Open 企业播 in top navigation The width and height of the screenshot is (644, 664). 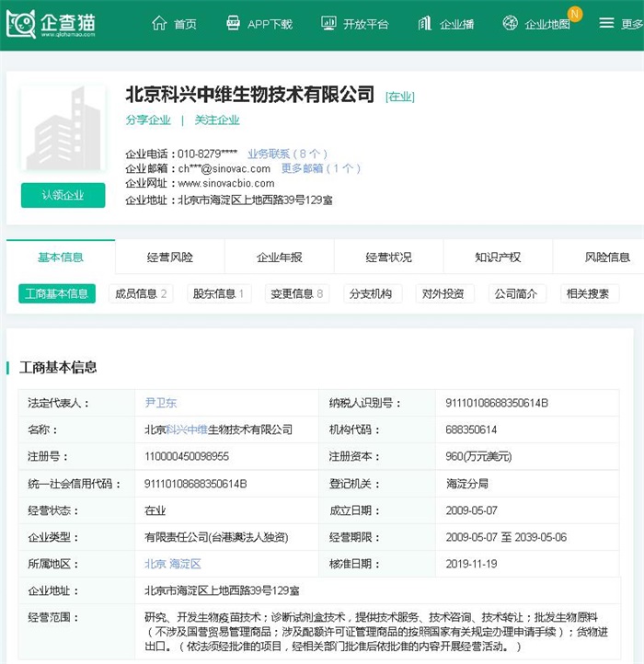456,24
